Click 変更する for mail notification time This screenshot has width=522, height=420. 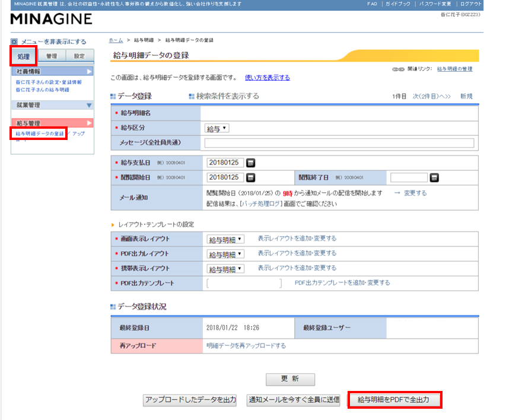[415, 193]
